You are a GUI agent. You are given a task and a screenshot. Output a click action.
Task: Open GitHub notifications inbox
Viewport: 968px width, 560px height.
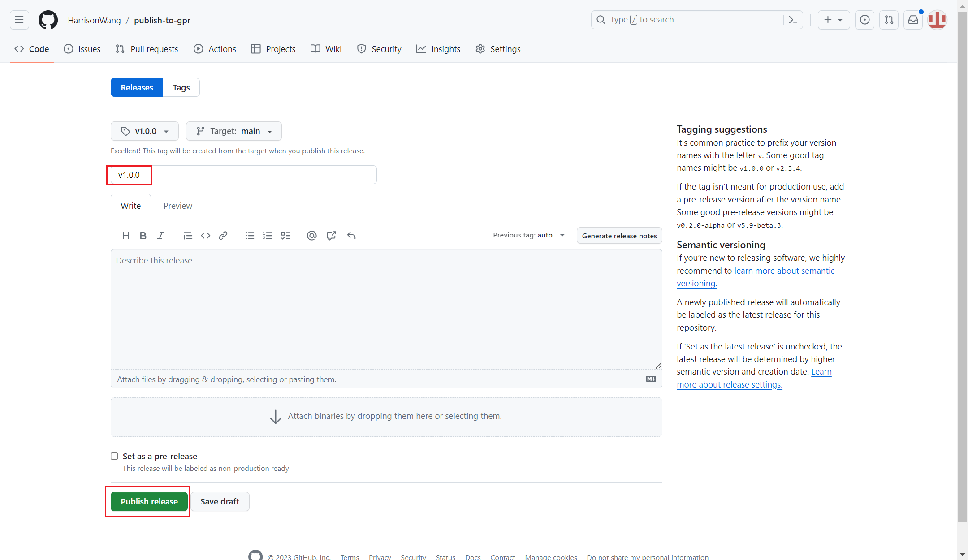click(x=913, y=20)
